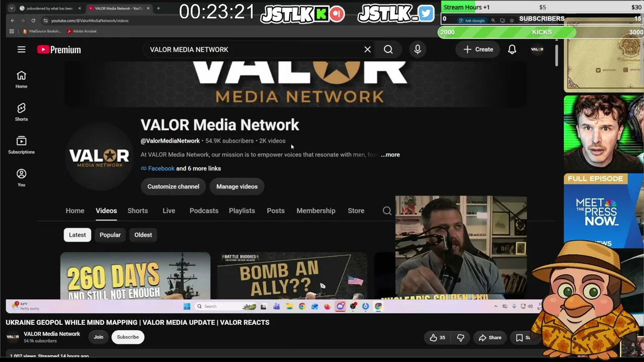
Task: Click the Subscribe button under the stream
Action: pos(128,337)
